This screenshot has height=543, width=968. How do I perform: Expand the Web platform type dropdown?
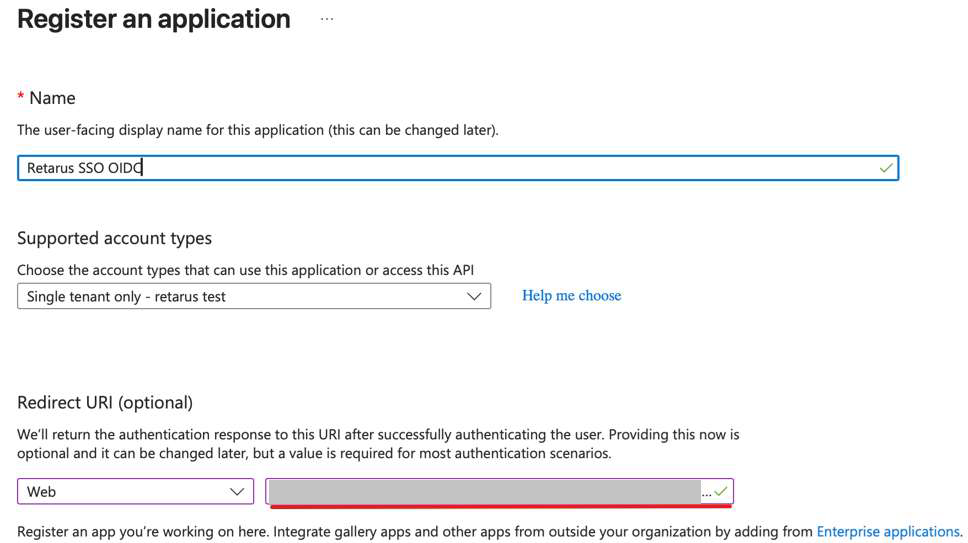click(134, 492)
